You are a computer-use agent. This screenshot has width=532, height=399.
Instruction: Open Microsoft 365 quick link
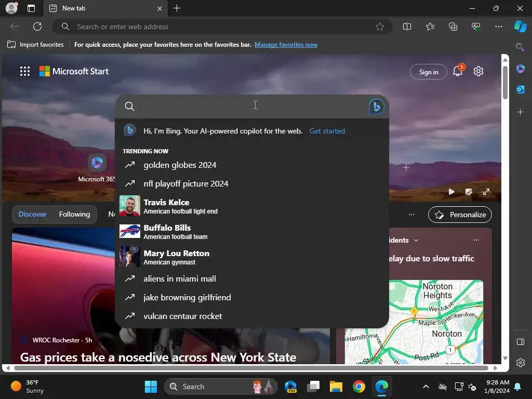pos(97,168)
